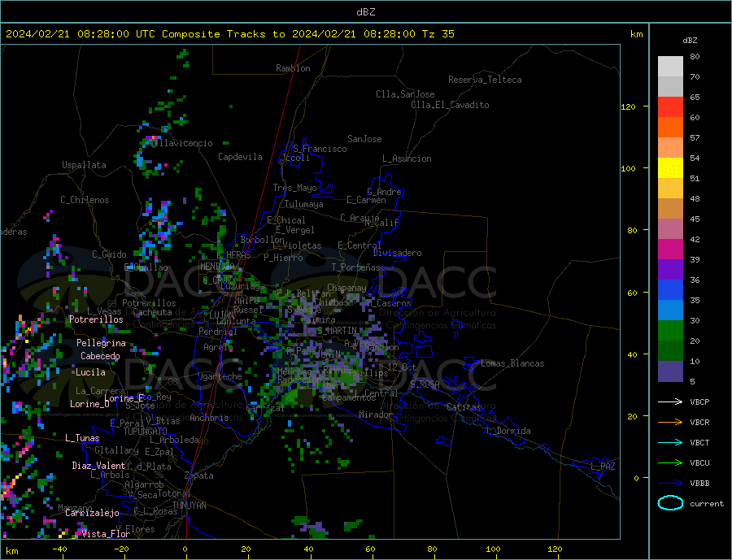Viewport: 732px width, 560px height.
Task: Select the purple 36-39 dBZ swatch
Action: click(670, 270)
